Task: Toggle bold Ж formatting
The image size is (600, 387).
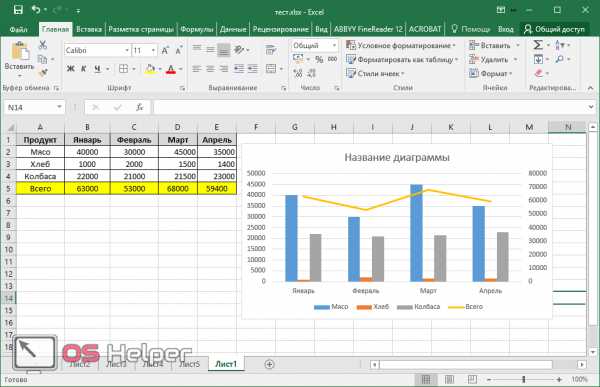Action: point(70,69)
